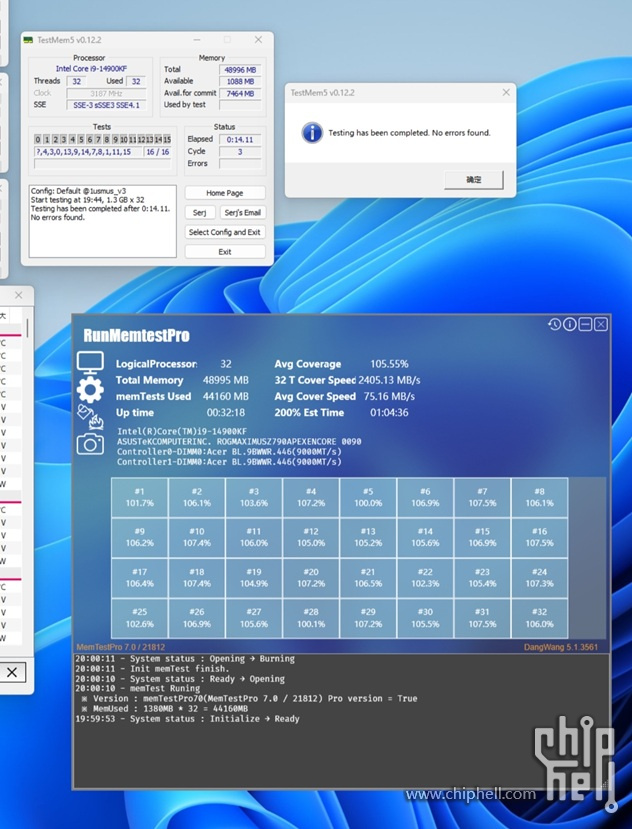Click the Avg Coverage value 105.55%
Viewport: 632px width, 829px height.
coord(389,364)
